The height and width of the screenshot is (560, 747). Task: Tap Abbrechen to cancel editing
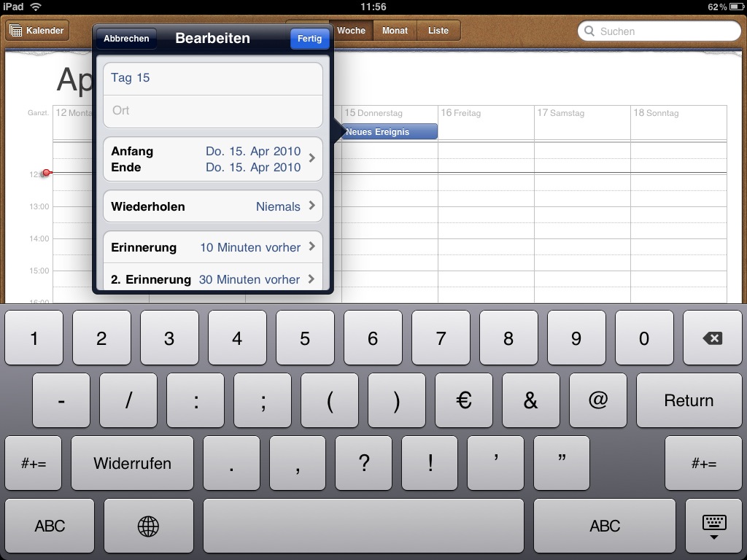tap(126, 39)
